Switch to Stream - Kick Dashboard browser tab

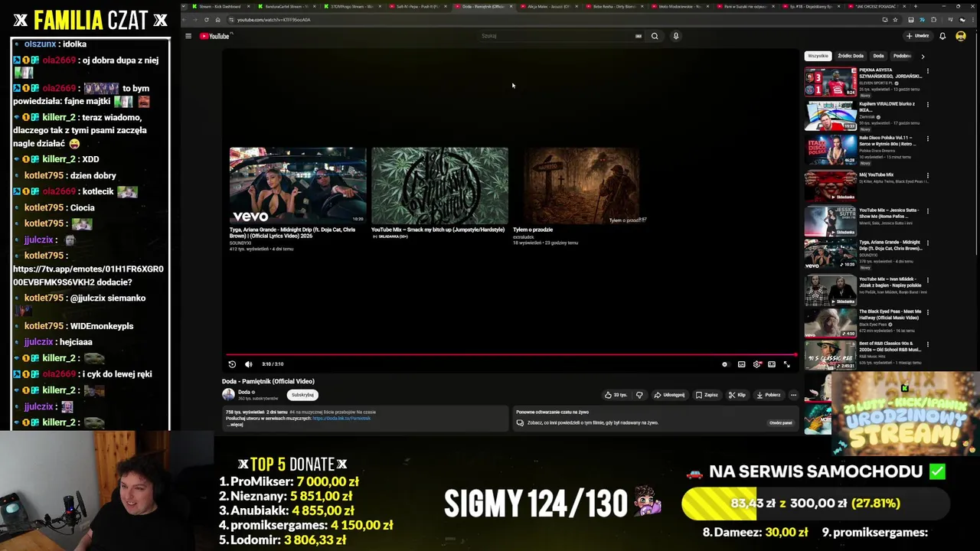coord(220,6)
